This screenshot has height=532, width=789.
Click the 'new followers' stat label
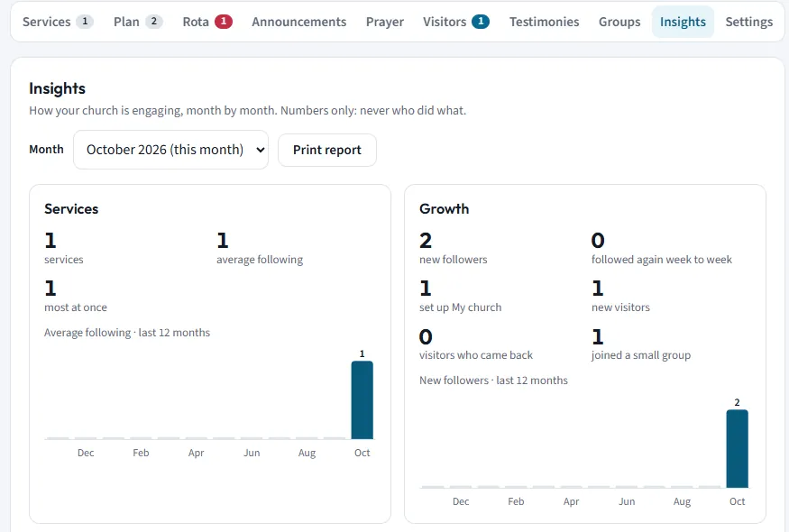pos(454,260)
